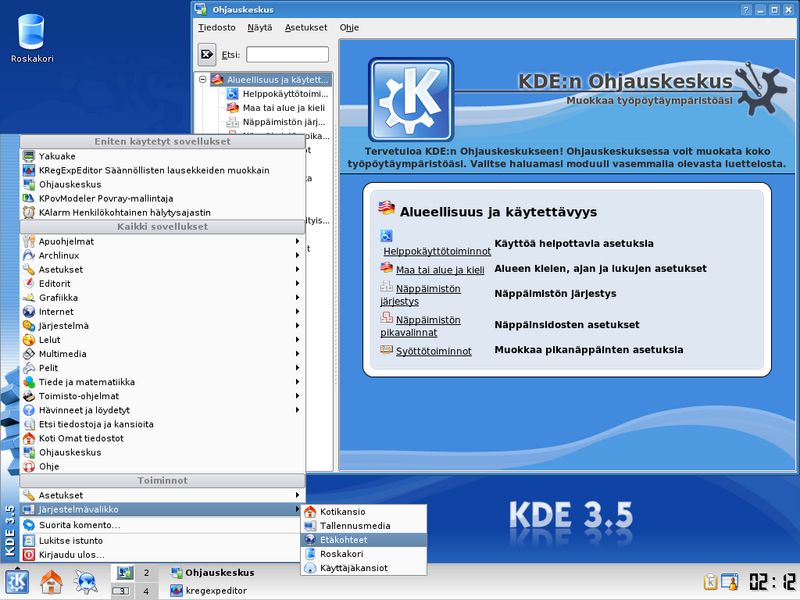The height and width of the screenshot is (600, 800).
Task: Open the Asetukset menu in Ohjauskeskus
Action: click(x=305, y=27)
